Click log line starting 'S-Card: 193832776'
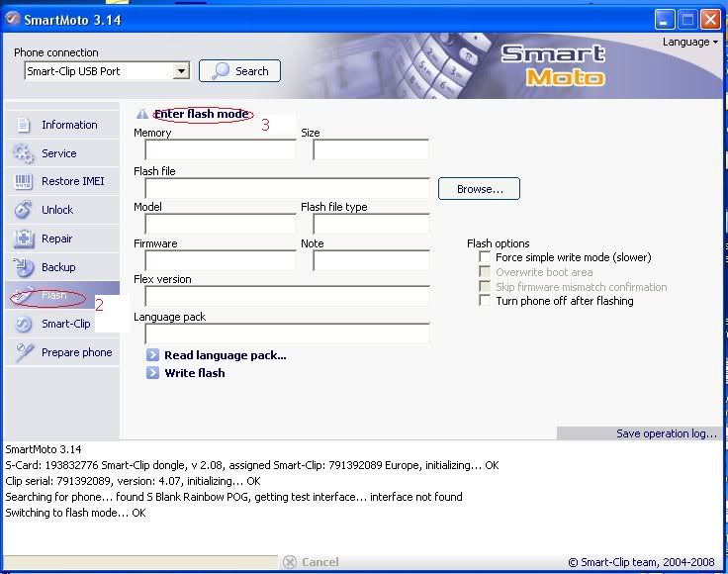This screenshot has width=728, height=574. [x=251, y=465]
